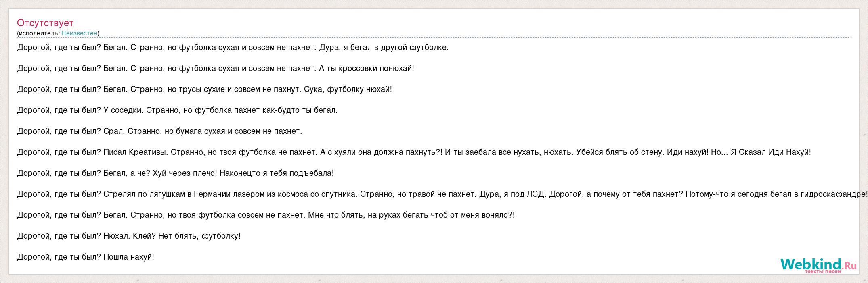Viewport: 868px width, 283px height.
Task: Click the line with Нюхал. Клей?
Action: (129, 236)
